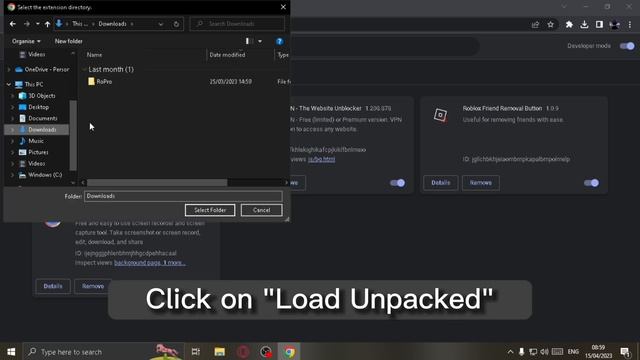Sort files by Type column
Viewport: 640px width, 360px height.
click(283, 55)
